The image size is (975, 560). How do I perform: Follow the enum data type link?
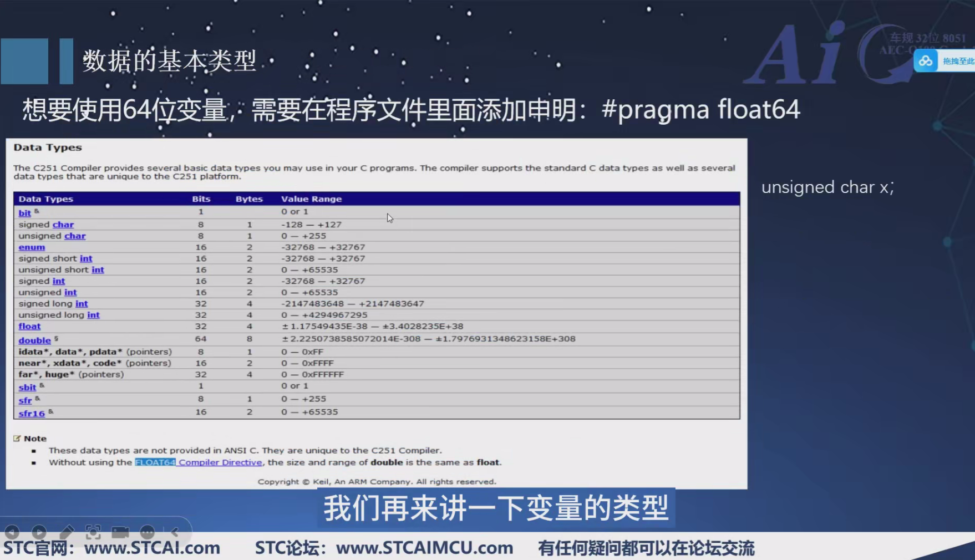tap(32, 247)
